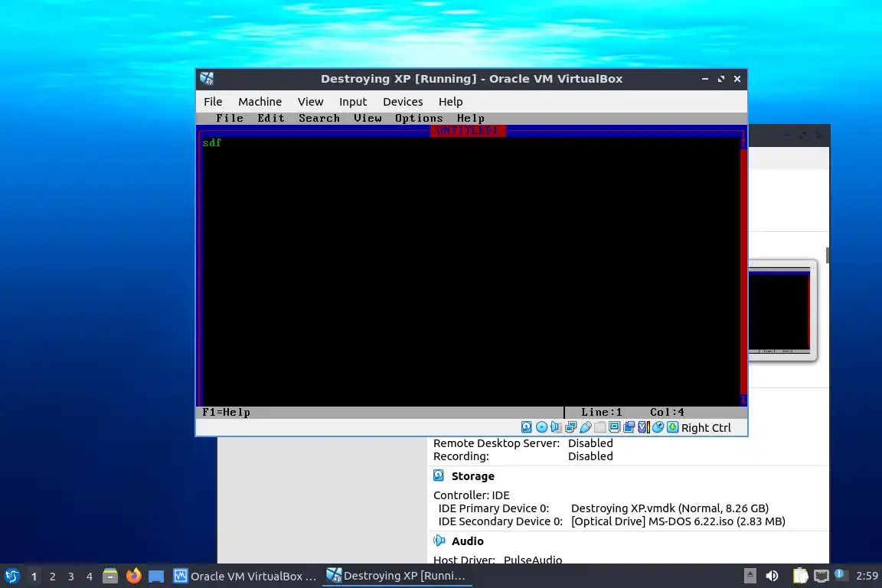Image resolution: width=882 pixels, height=588 pixels.
Task: Open the VirtualBox View menu
Action: [x=311, y=102]
